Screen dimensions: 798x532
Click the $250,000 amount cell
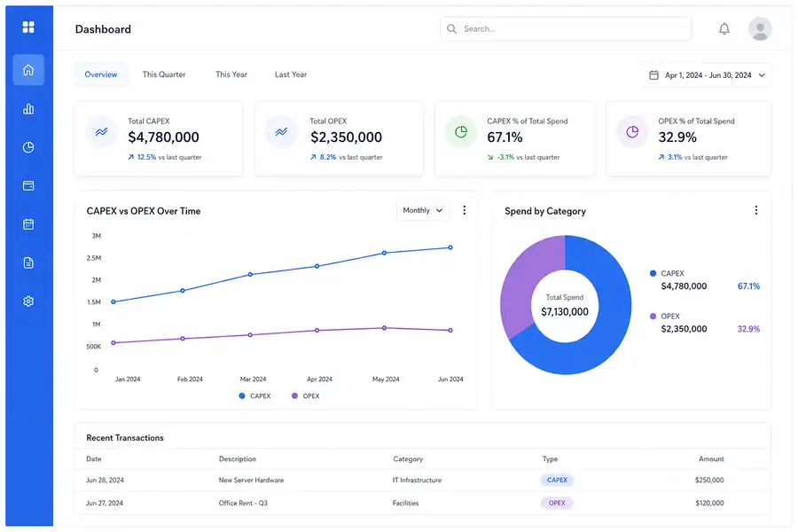[709, 480]
